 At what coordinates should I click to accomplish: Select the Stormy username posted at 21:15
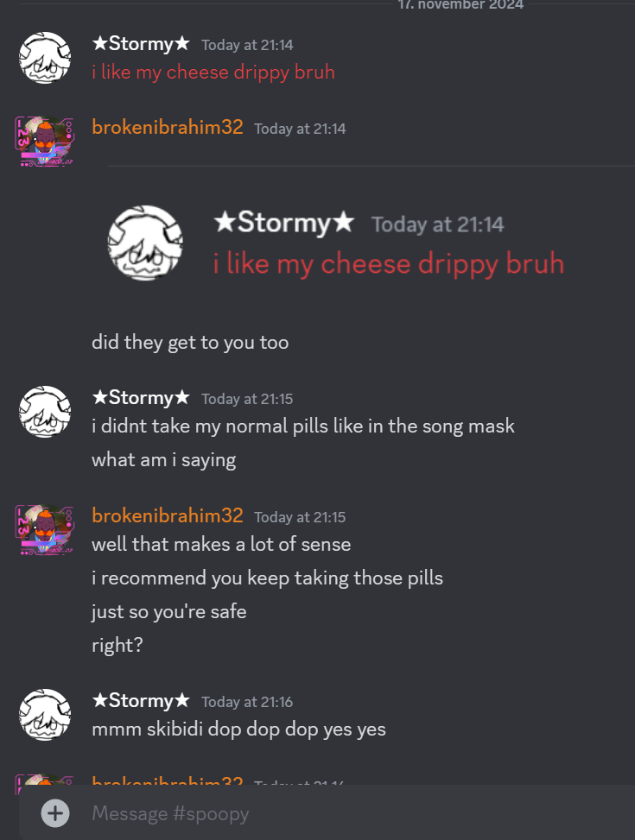pos(141,397)
